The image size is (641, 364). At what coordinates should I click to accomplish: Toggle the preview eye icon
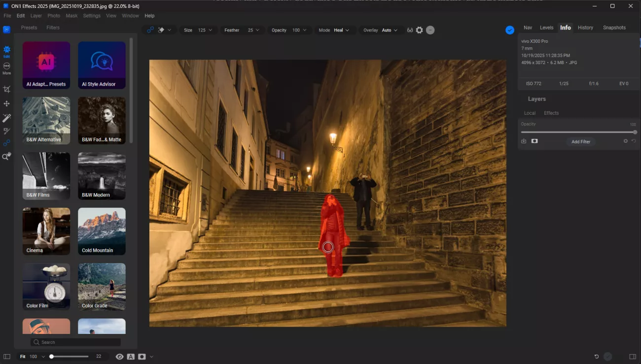click(119, 357)
